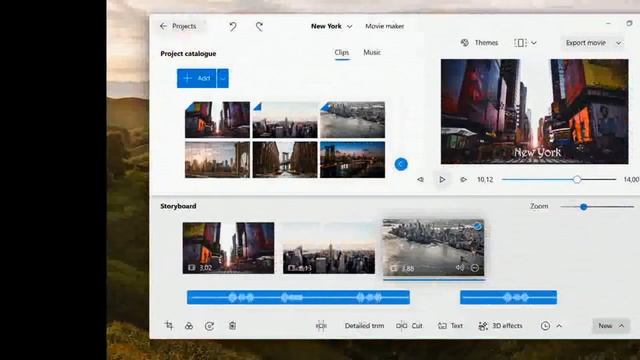640x360 pixels.
Task: Collapse the catalogue with the blue round arrow
Action: click(401, 164)
